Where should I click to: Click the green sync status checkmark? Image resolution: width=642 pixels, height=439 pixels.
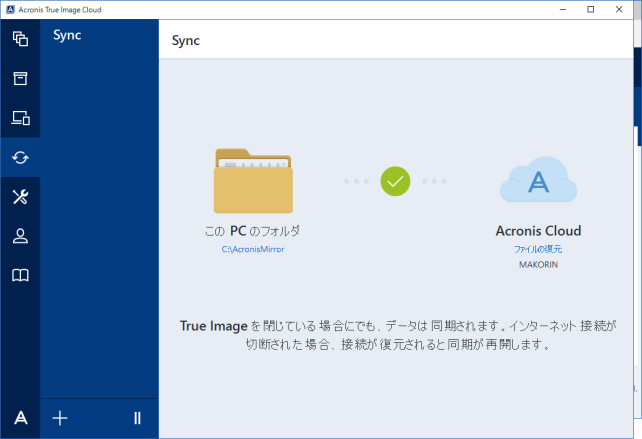395,181
